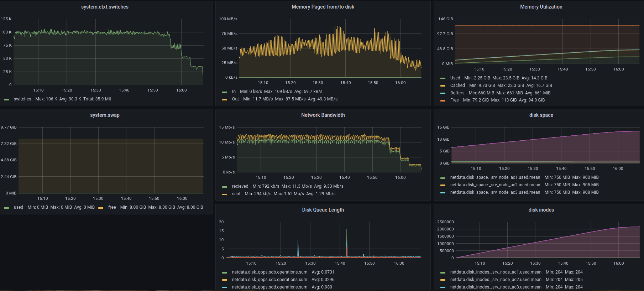The height and width of the screenshot is (291, 644).
Task: Click the system.swap panel title
Action: click(105, 115)
